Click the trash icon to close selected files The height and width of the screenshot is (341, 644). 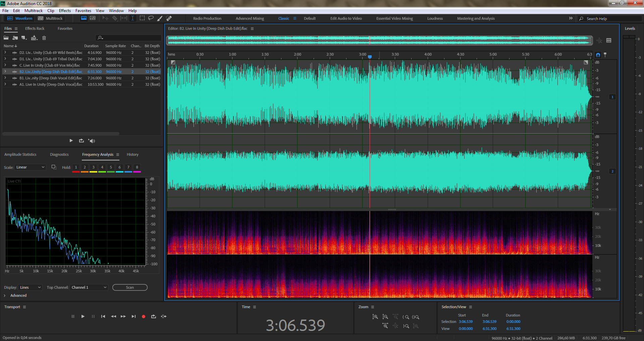coord(44,38)
